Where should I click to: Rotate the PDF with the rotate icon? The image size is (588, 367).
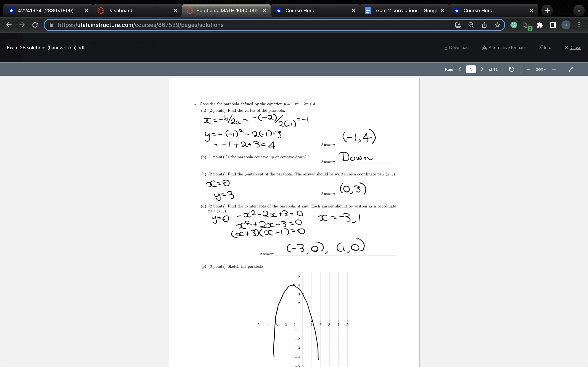511,69
